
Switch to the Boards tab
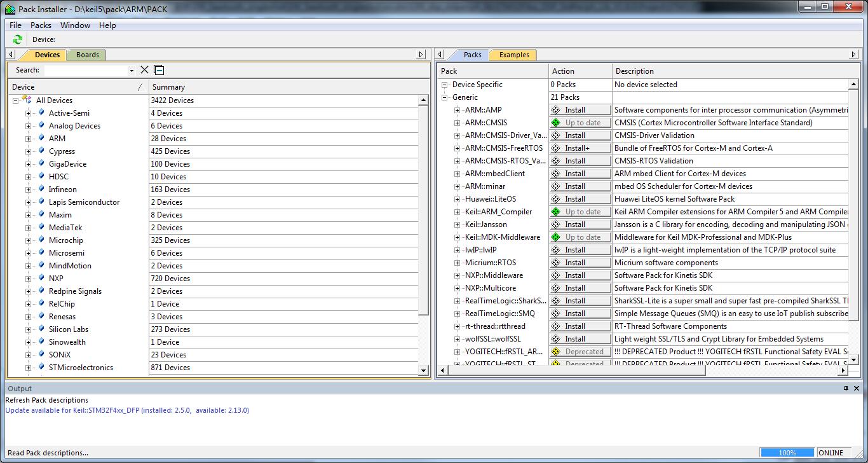coord(87,55)
